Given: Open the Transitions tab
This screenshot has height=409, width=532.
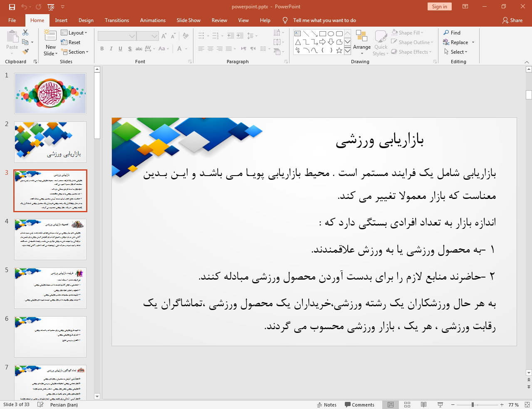Looking at the screenshot, I should pos(117,20).
